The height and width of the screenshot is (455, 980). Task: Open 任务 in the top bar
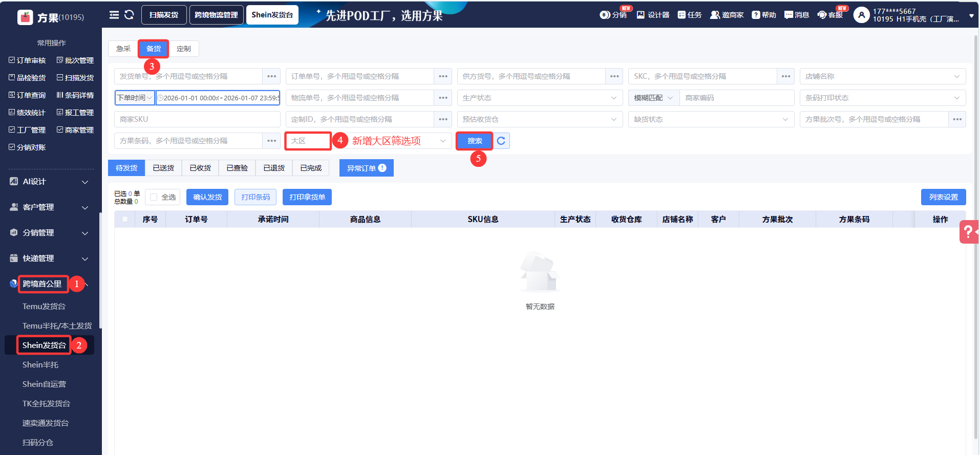[690, 15]
